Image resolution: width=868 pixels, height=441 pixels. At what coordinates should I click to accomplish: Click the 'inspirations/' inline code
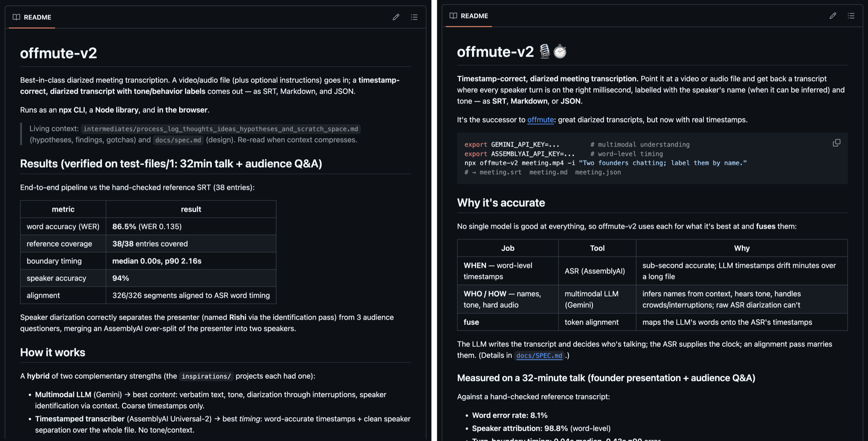coord(206,376)
